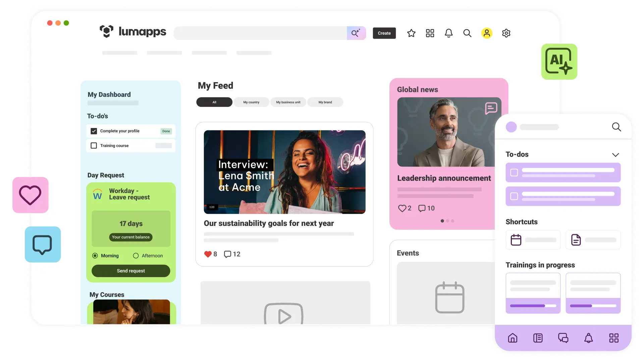Select the My brand feed filter

[x=325, y=102]
